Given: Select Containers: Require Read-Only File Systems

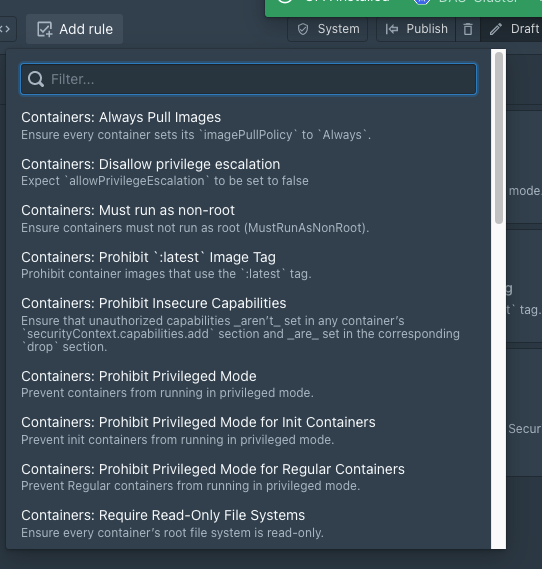Looking at the screenshot, I should [249, 523].
